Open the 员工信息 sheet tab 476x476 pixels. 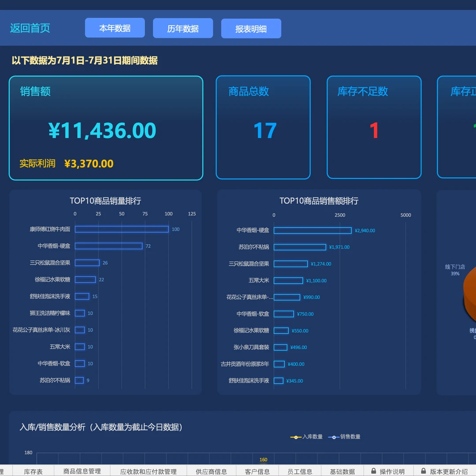click(x=300, y=472)
